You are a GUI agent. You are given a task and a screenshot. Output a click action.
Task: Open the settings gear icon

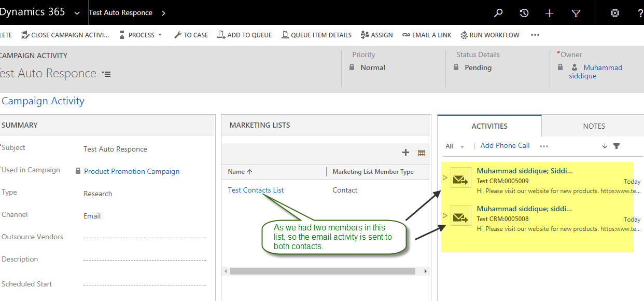coord(615,13)
